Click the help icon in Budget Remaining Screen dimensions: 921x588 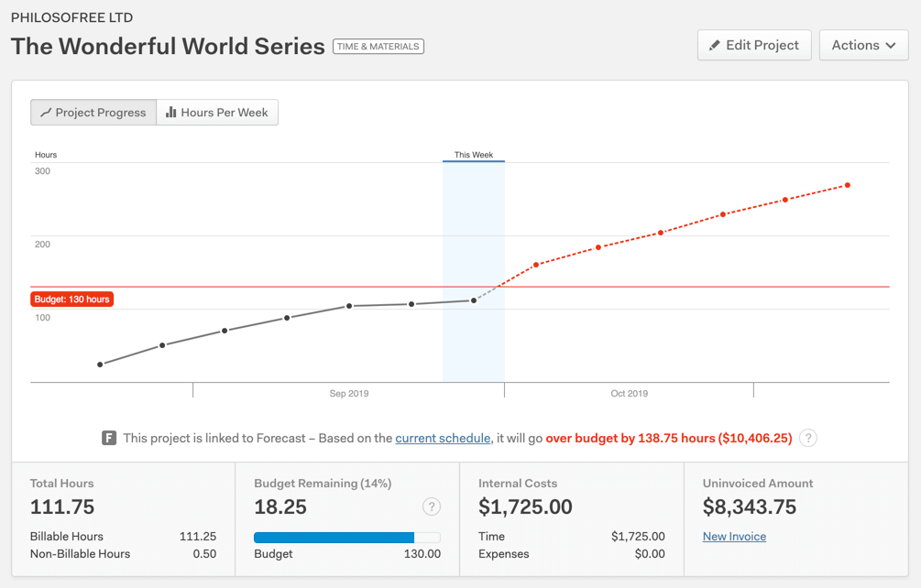point(432,506)
